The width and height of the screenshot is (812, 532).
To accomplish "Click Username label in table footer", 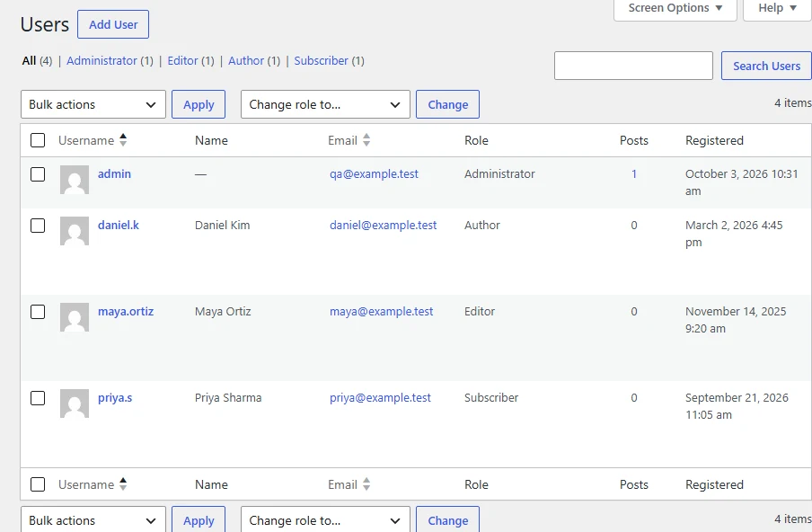I will point(86,484).
